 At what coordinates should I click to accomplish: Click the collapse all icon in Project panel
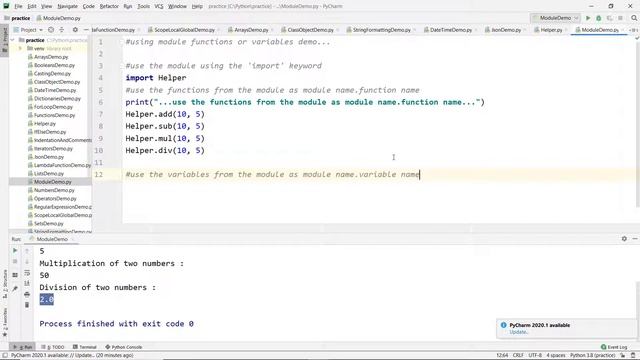(x=62, y=30)
